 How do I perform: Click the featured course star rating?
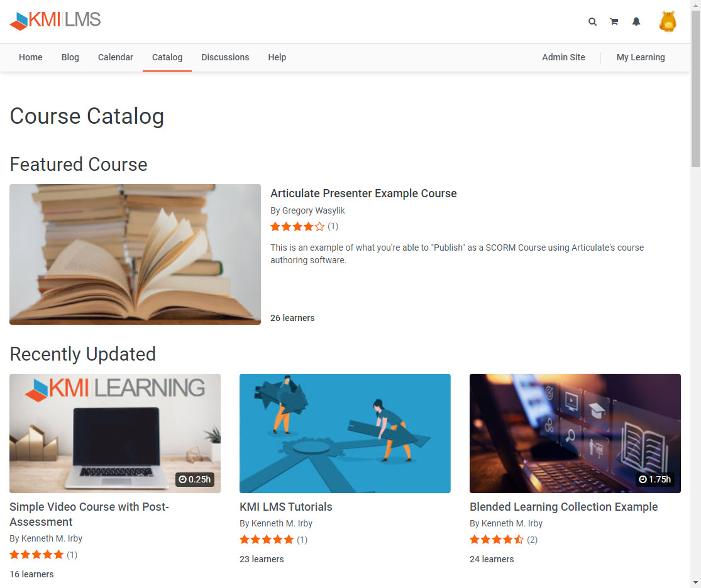pos(297,227)
